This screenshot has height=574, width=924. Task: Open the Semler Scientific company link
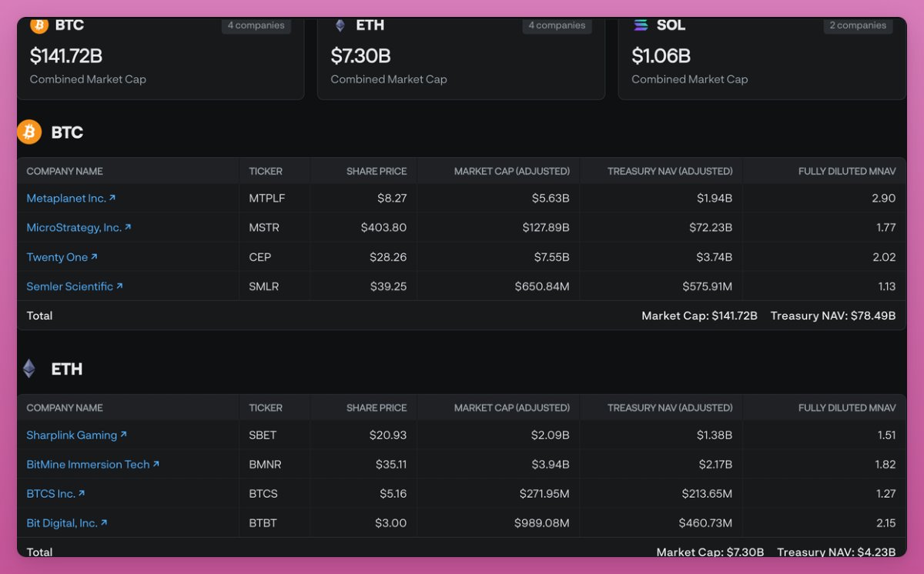75,286
